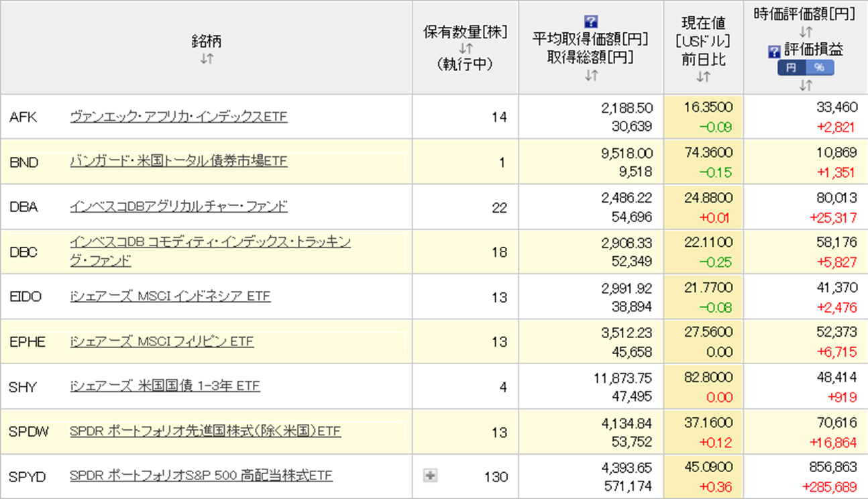The width and height of the screenshot is (868, 499).
Task: Sort by 評価損益 using arrows below 円/% toggle
Action: (806, 85)
